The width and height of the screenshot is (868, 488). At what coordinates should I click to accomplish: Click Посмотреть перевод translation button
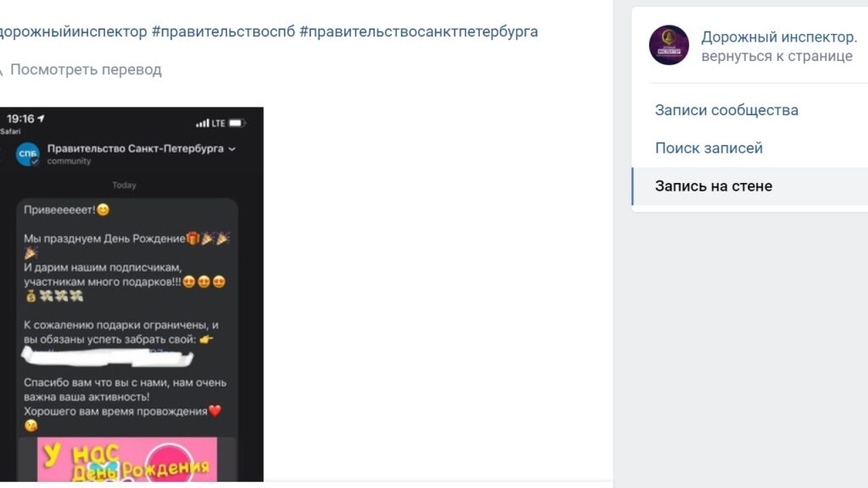(x=86, y=69)
